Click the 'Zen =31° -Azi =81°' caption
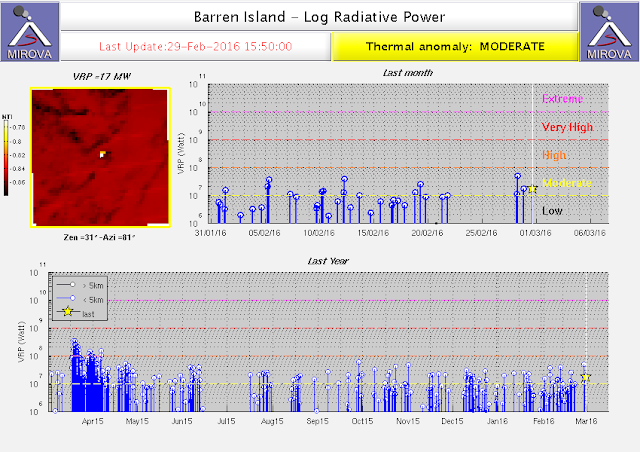This screenshot has width=640, height=452. [x=99, y=237]
